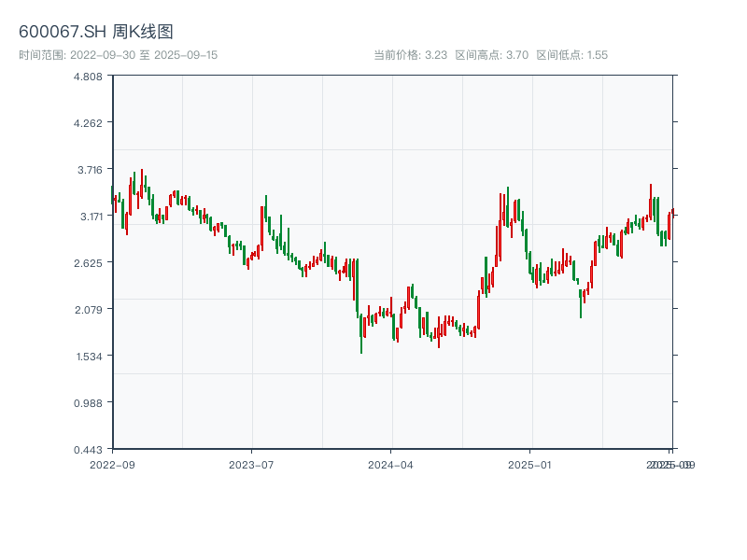The width and height of the screenshot is (747, 560).
Task: Click the 2023-07 x-axis date label
Action: point(251,464)
